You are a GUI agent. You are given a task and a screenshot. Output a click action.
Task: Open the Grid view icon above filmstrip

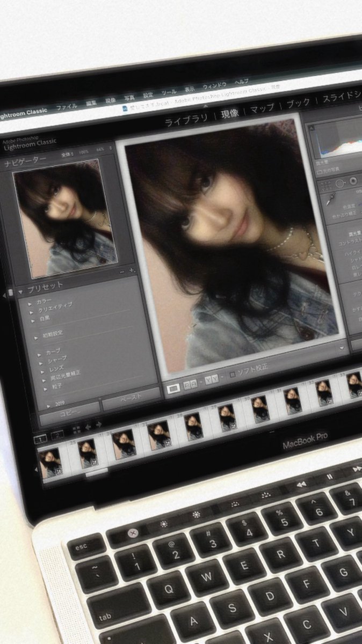pyautogui.click(x=76, y=429)
